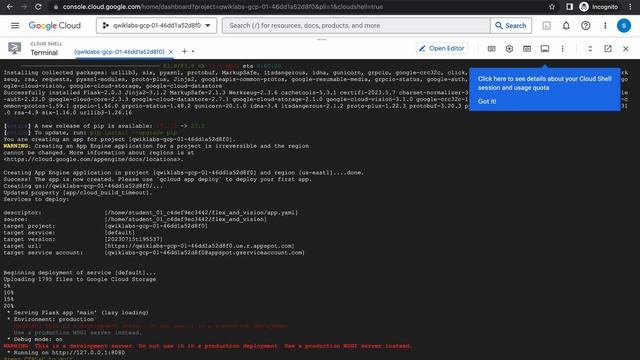Click 'A new release of pip is available' line

click(x=104, y=126)
